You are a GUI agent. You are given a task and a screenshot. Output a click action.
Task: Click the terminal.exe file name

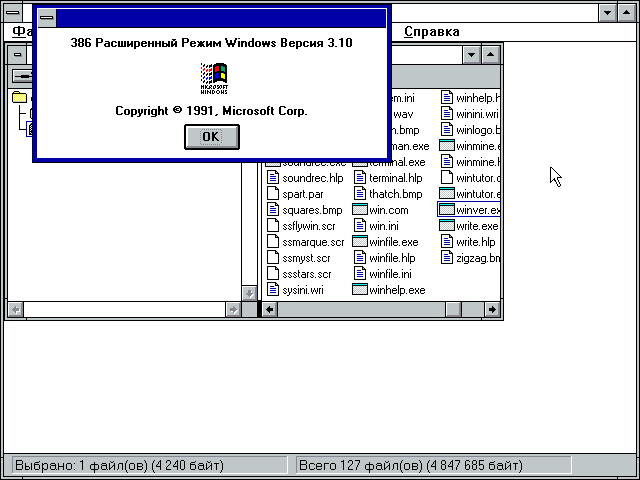click(x=397, y=162)
